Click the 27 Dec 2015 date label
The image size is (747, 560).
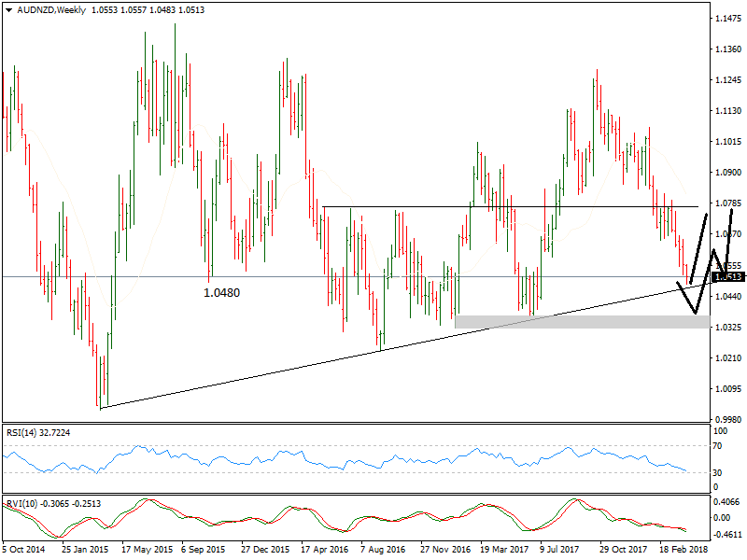click(265, 550)
